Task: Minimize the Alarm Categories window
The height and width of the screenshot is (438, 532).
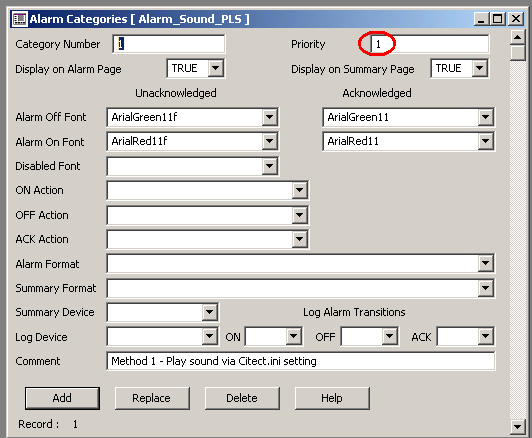Action: [481, 19]
